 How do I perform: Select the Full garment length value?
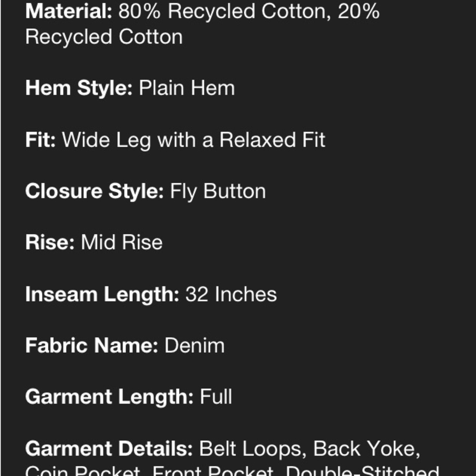(x=216, y=397)
